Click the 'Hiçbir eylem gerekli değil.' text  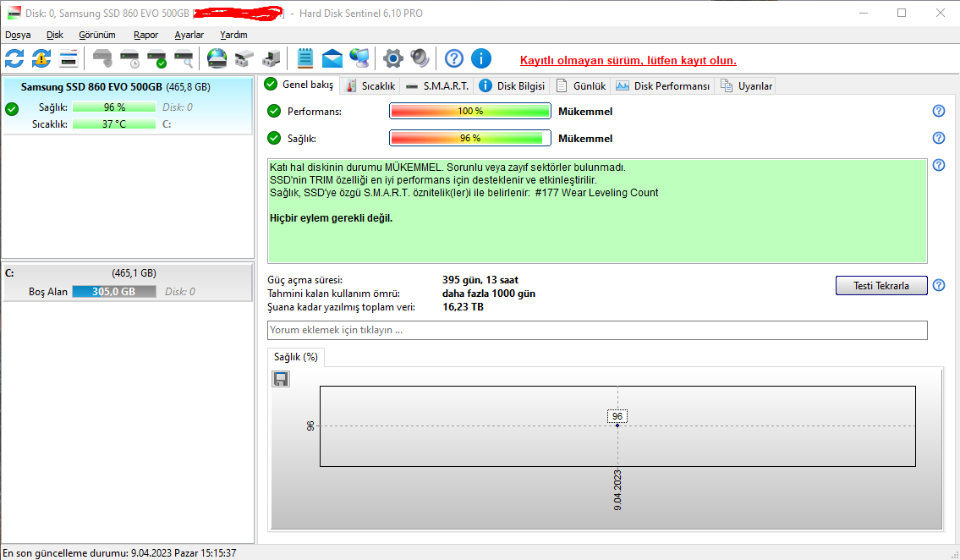tap(331, 218)
